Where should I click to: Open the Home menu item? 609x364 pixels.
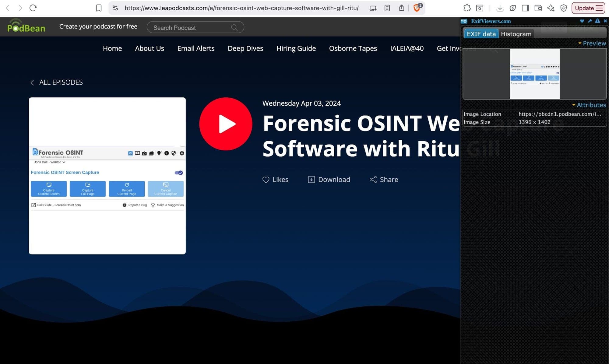click(112, 48)
